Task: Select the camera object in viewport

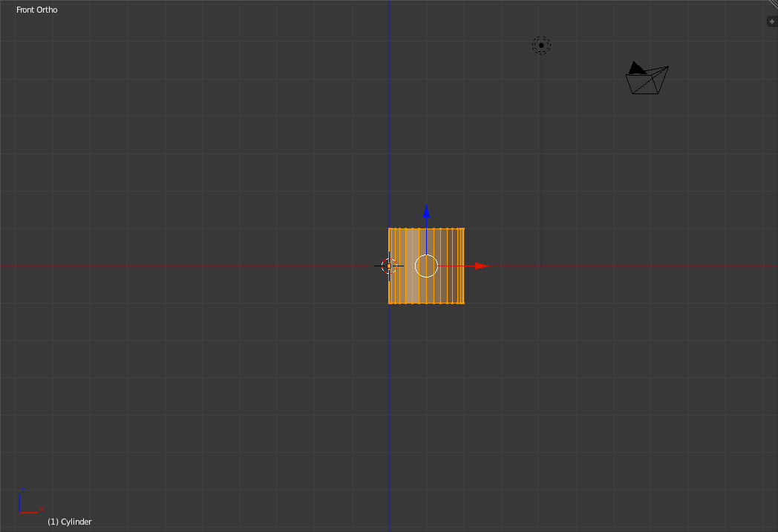Action: (647, 78)
